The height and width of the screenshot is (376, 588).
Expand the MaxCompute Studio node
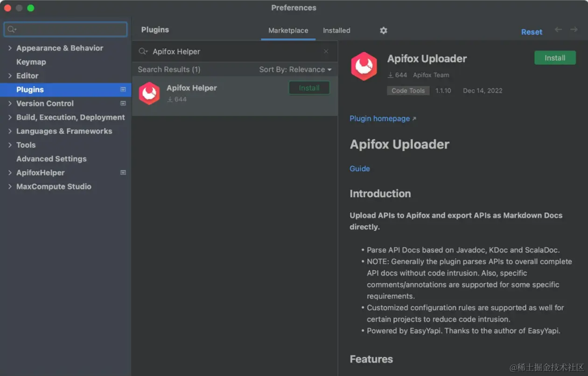(x=10, y=186)
